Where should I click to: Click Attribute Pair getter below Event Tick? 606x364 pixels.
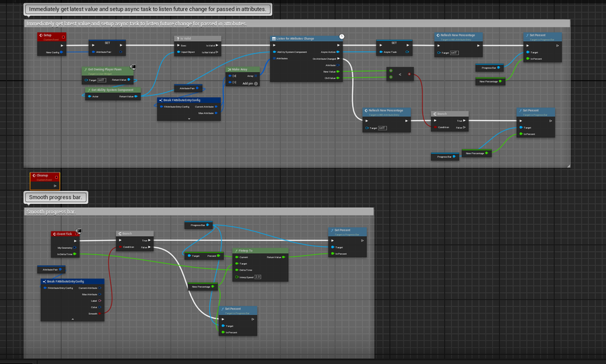click(x=51, y=269)
